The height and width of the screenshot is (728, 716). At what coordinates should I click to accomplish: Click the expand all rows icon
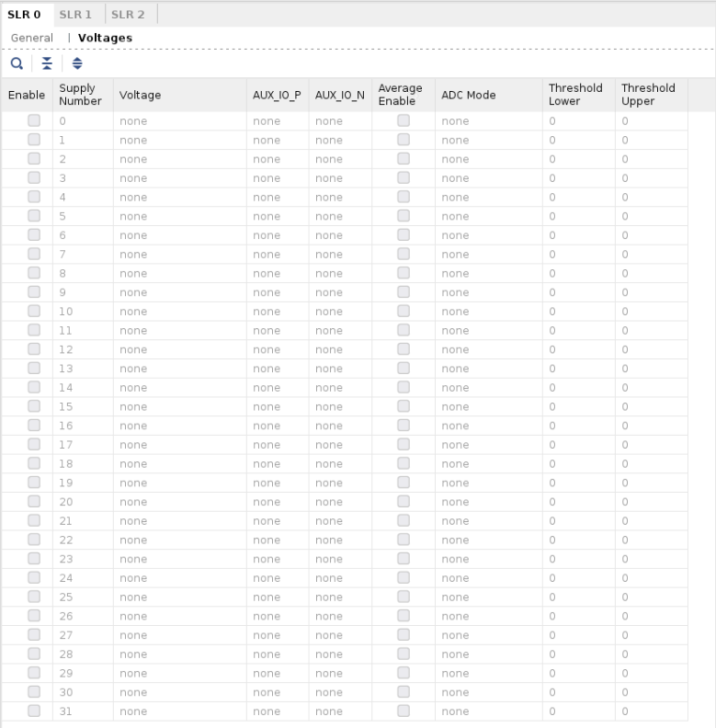77,63
